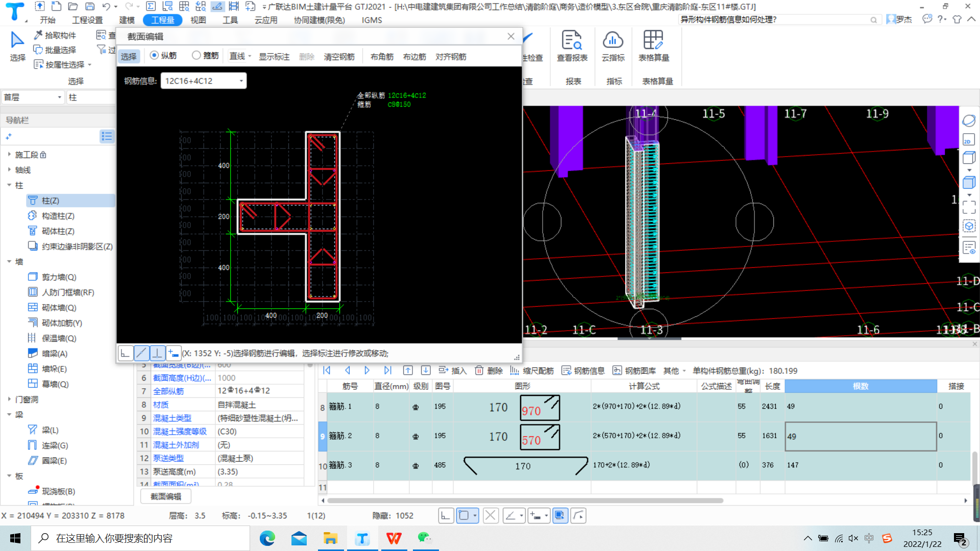The height and width of the screenshot is (551, 980).
Task: Open the 按属性选择 dropdown arrow
Action: [x=90, y=65]
